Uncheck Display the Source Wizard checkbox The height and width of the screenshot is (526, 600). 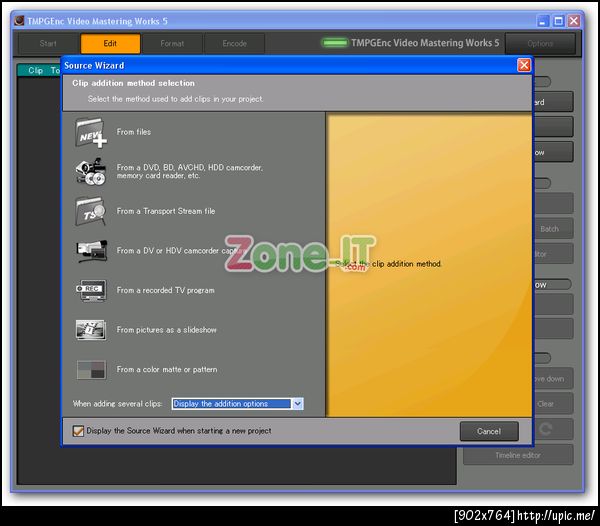pyautogui.click(x=78, y=431)
